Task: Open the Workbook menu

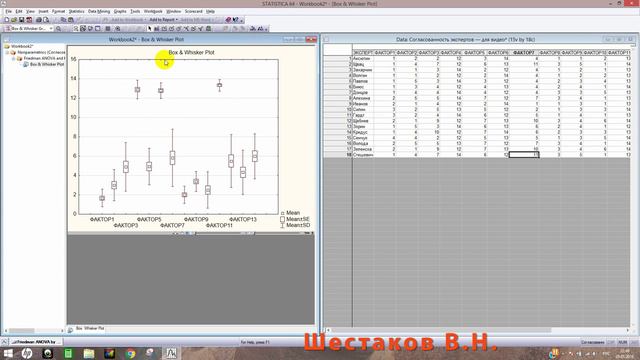Action: pos(153,11)
